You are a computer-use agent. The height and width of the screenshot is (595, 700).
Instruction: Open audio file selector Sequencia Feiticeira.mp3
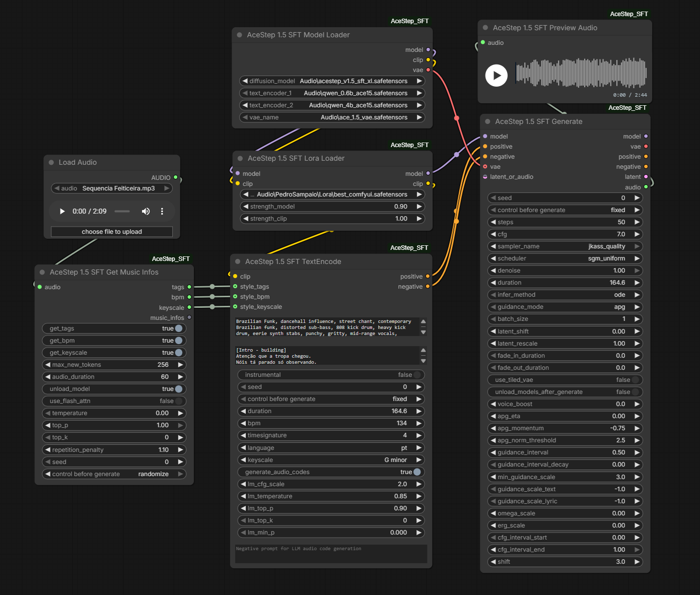coord(112,188)
